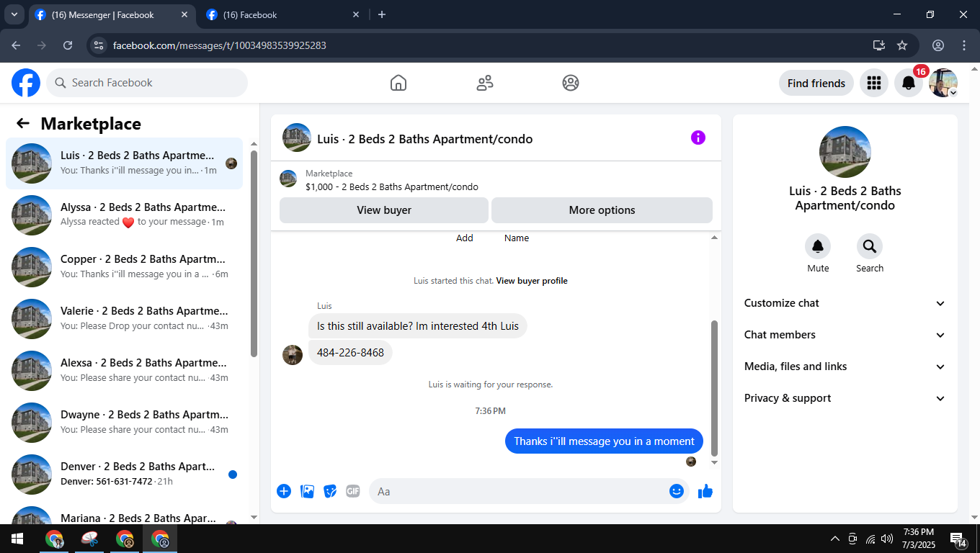Expand Media, files and links section
This screenshot has width=980, height=553.
(x=845, y=367)
